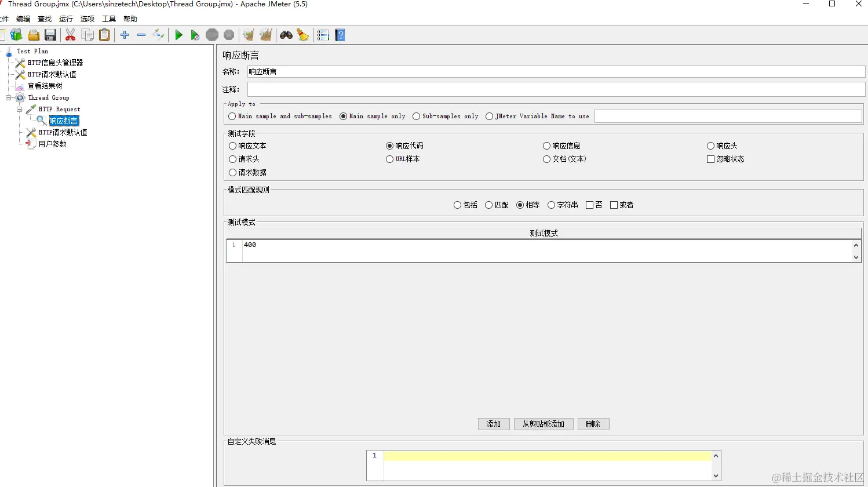Image resolution: width=868 pixels, height=487 pixels.
Task: Select 'Sub-samples only' radio button
Action: [417, 117]
